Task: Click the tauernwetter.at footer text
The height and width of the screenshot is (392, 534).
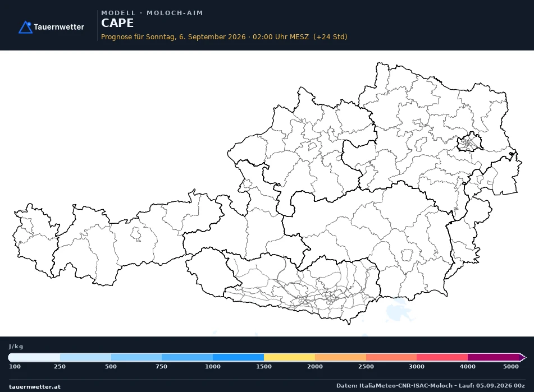Action: tap(35, 386)
